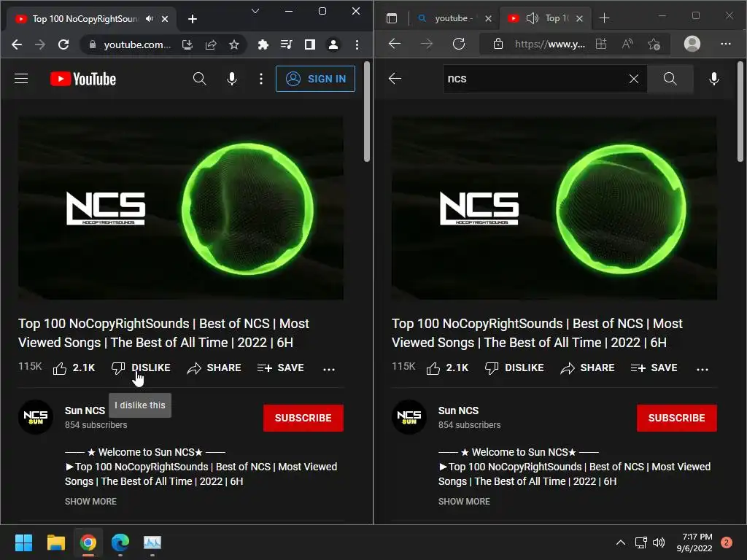This screenshot has width=747, height=560.
Task: Go back in Chrome browser
Action: [x=17, y=44]
